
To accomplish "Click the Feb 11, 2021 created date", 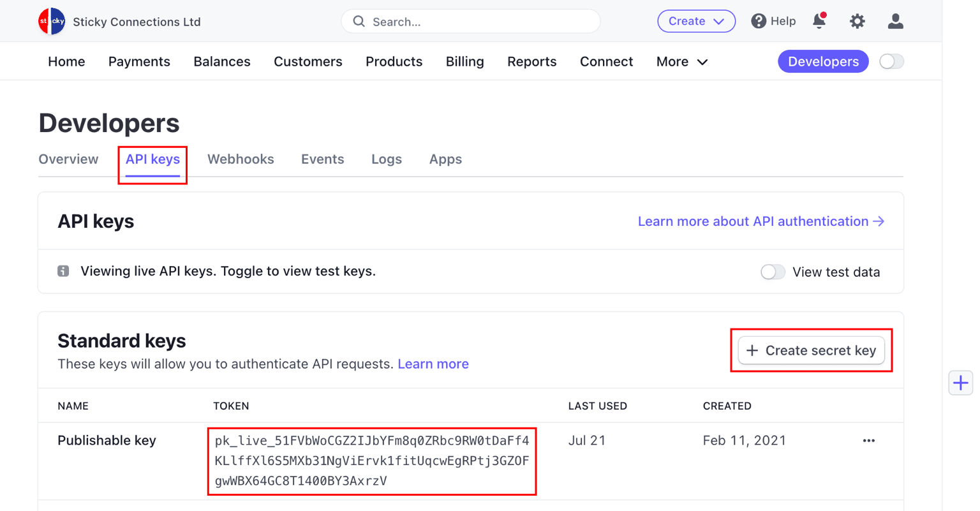I will (745, 441).
